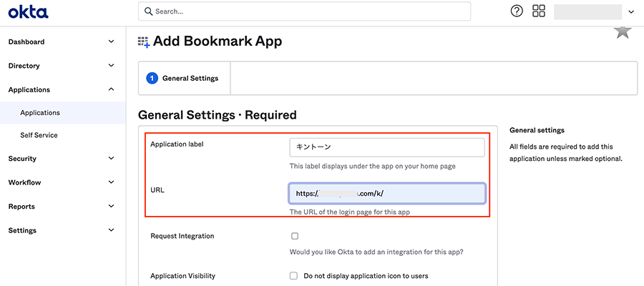644x286 pixels.
Task: Open the help question mark icon
Action: [x=517, y=11]
